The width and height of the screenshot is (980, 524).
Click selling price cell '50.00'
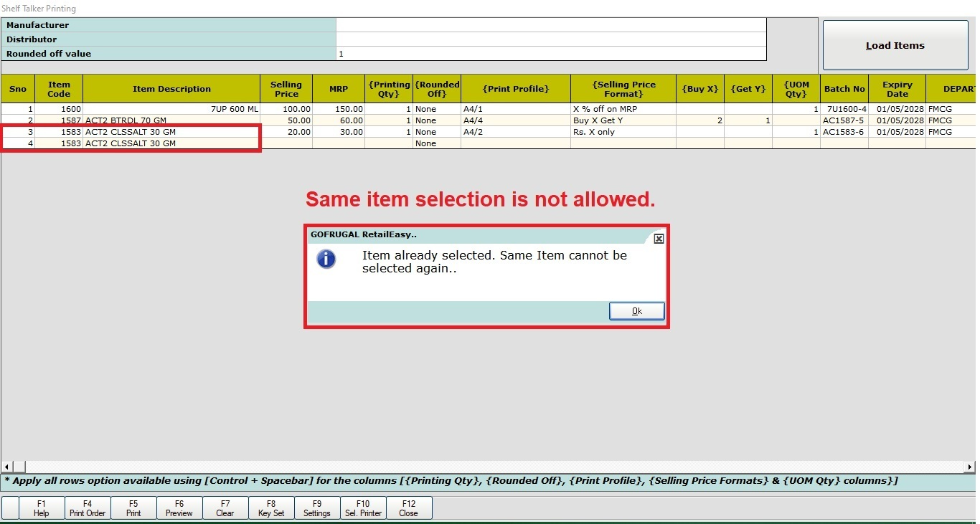286,120
